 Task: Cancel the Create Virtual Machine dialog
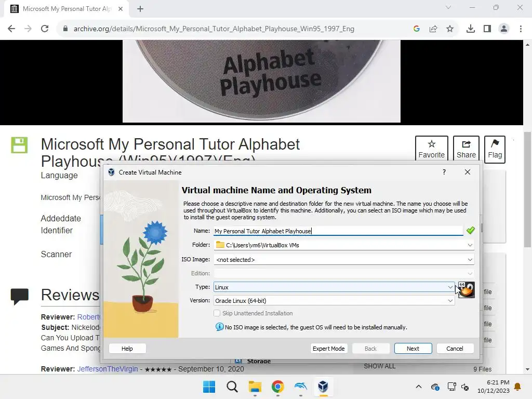point(455,349)
